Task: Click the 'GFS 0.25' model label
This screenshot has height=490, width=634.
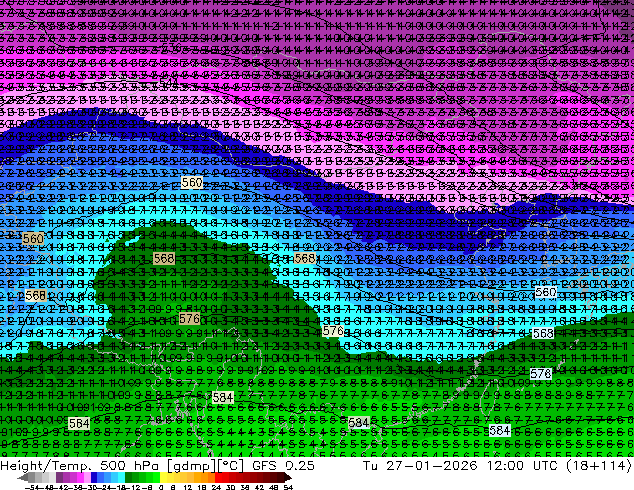Action: (x=283, y=466)
